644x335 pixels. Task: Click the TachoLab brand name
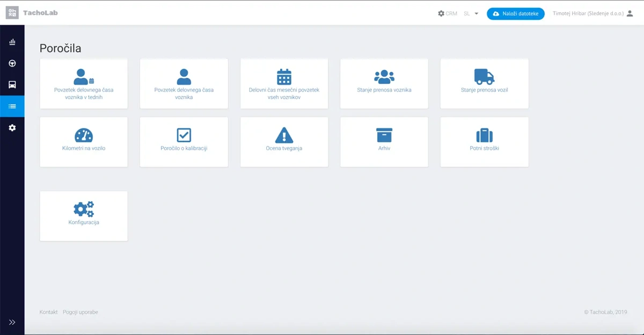click(40, 12)
